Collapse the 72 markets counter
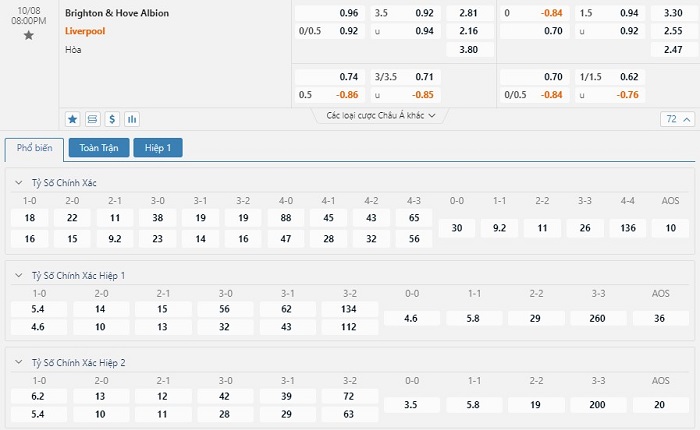This screenshot has width=700, height=430. [x=676, y=119]
